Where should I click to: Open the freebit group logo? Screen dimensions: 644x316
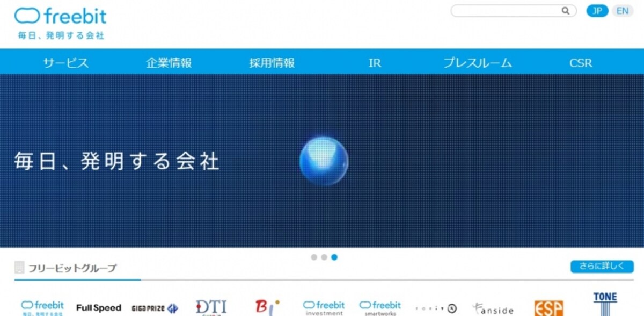click(x=42, y=308)
